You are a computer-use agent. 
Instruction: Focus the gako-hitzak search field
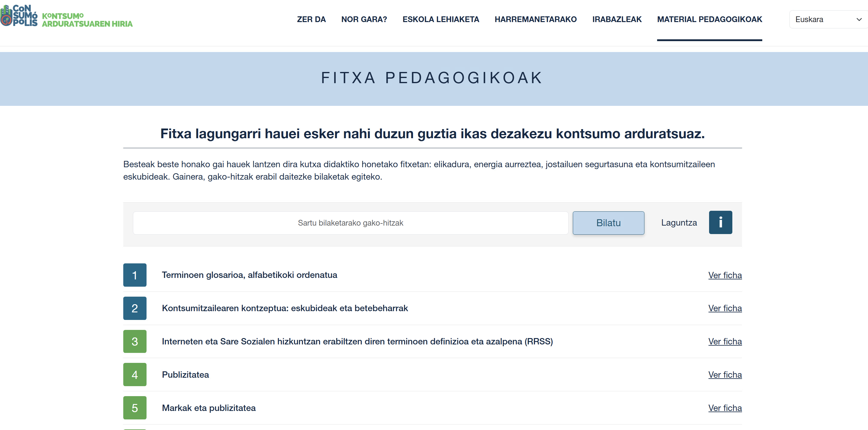coord(350,223)
